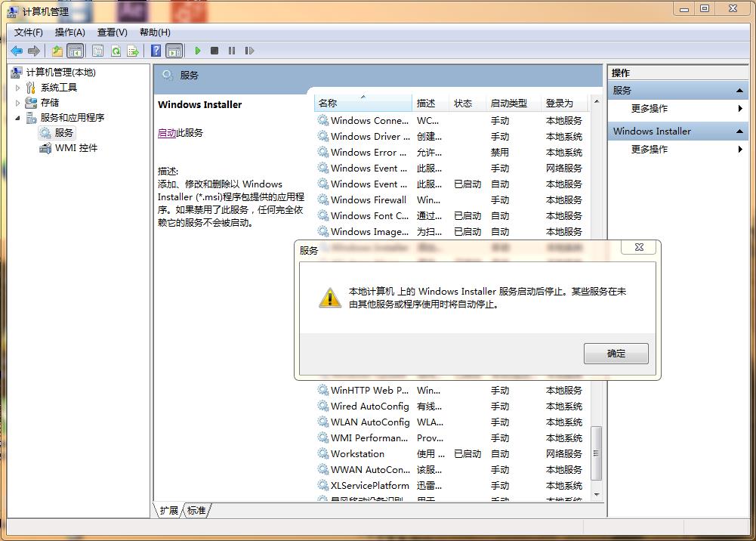Image resolution: width=756 pixels, height=541 pixels.
Task: Select the Windows Error service row
Action: (x=451, y=153)
